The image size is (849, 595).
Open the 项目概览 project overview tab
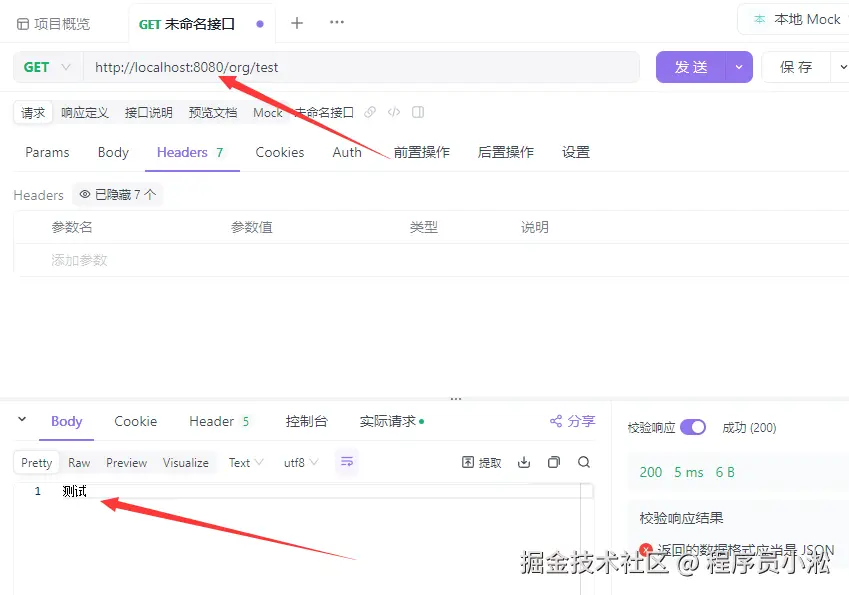tap(54, 24)
